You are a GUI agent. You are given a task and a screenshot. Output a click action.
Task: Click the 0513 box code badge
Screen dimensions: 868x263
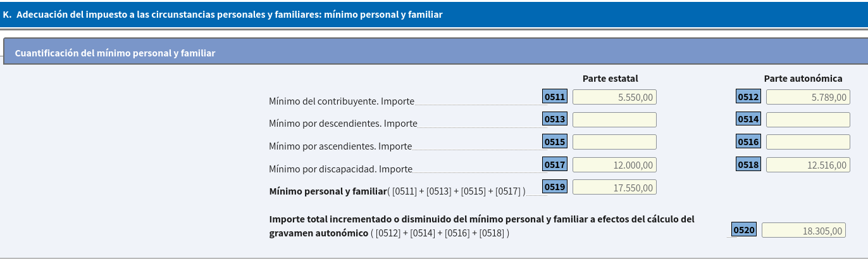[555, 119]
